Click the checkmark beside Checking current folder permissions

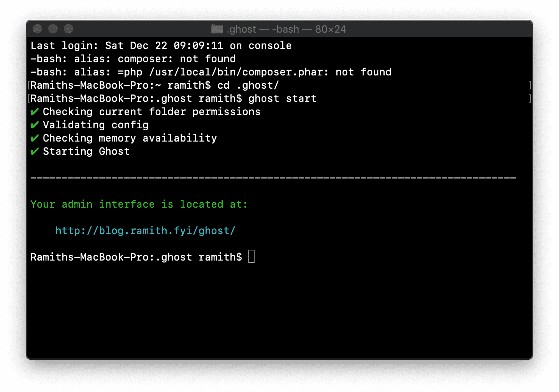(x=35, y=112)
